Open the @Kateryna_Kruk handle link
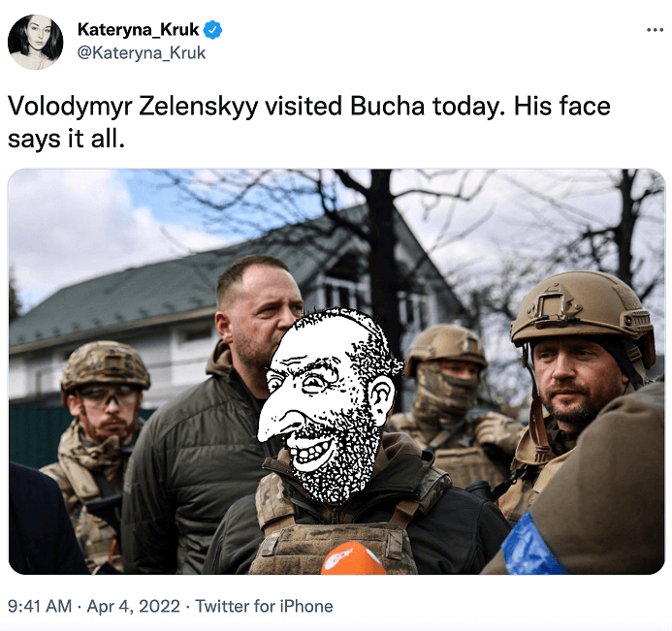This screenshot has height=631, width=672. point(142,53)
